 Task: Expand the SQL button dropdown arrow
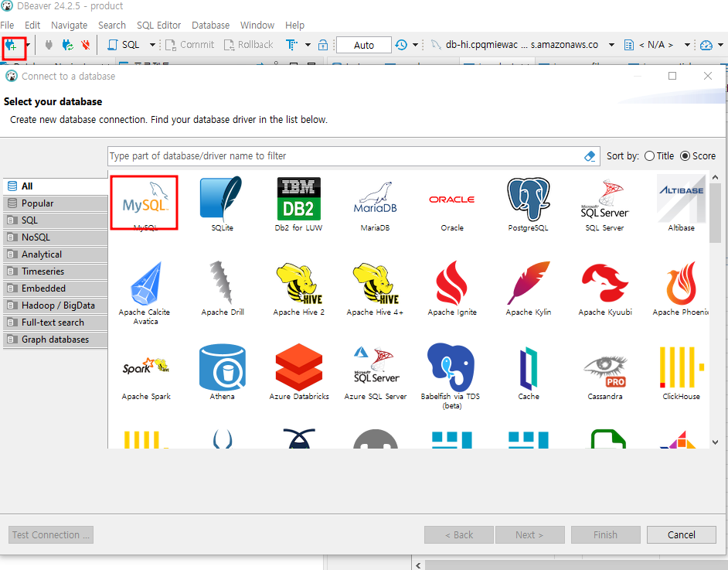click(x=151, y=45)
